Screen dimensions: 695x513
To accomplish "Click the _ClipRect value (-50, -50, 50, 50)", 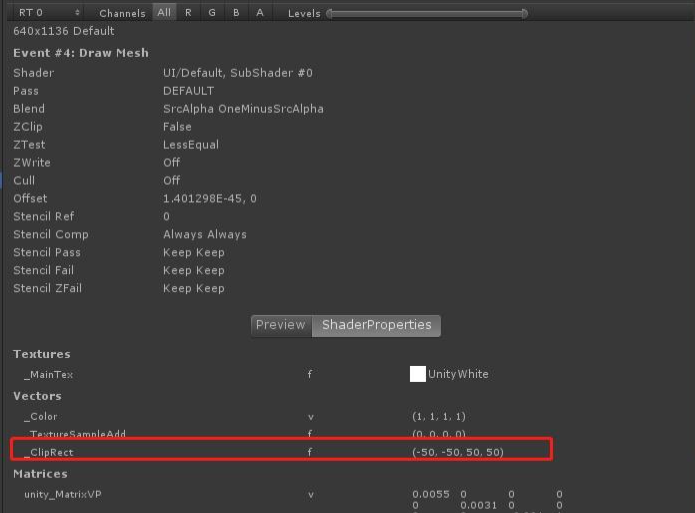I will point(458,452).
